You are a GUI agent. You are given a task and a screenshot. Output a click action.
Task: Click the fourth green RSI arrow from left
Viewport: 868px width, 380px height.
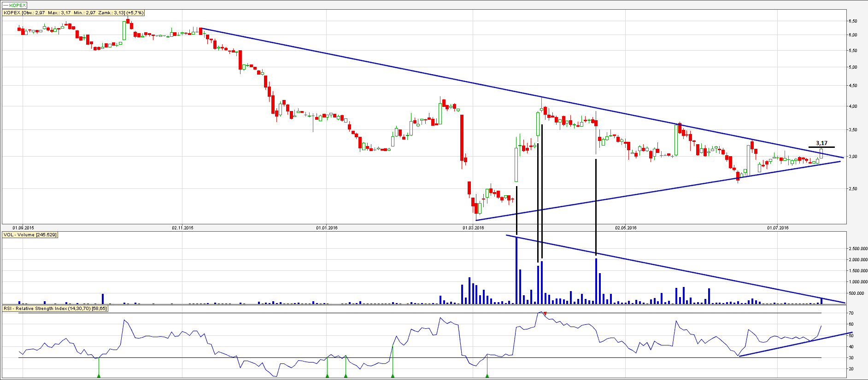(x=393, y=376)
